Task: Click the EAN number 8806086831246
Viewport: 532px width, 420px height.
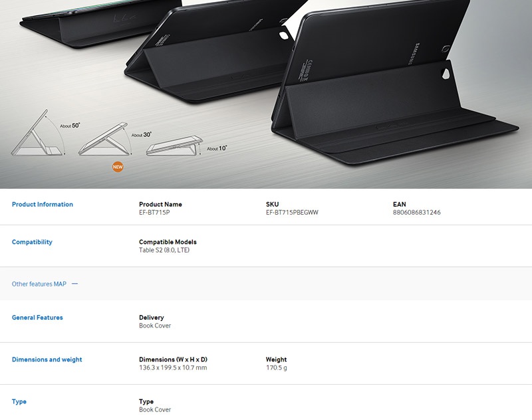Action: (x=416, y=213)
